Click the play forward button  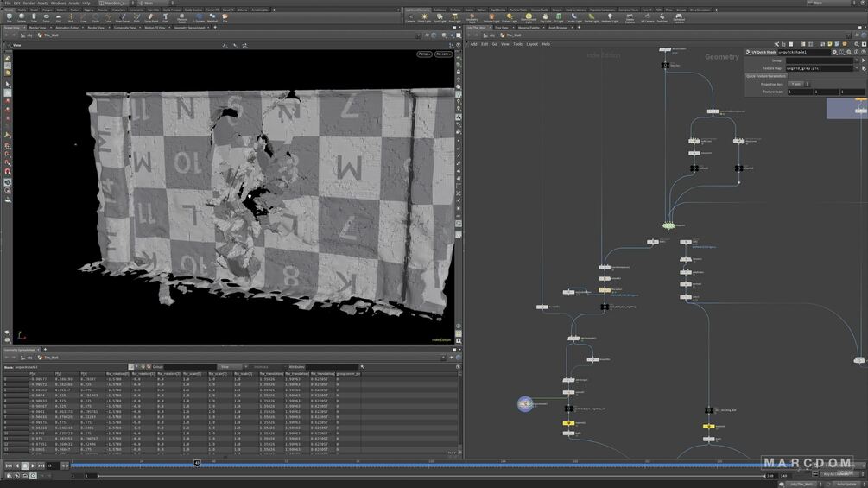[x=33, y=466]
